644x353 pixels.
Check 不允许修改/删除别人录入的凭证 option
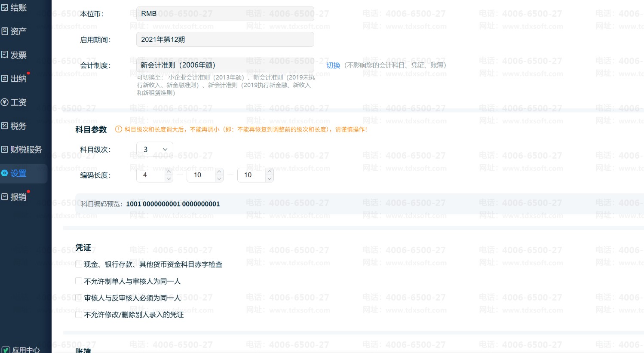(79, 315)
